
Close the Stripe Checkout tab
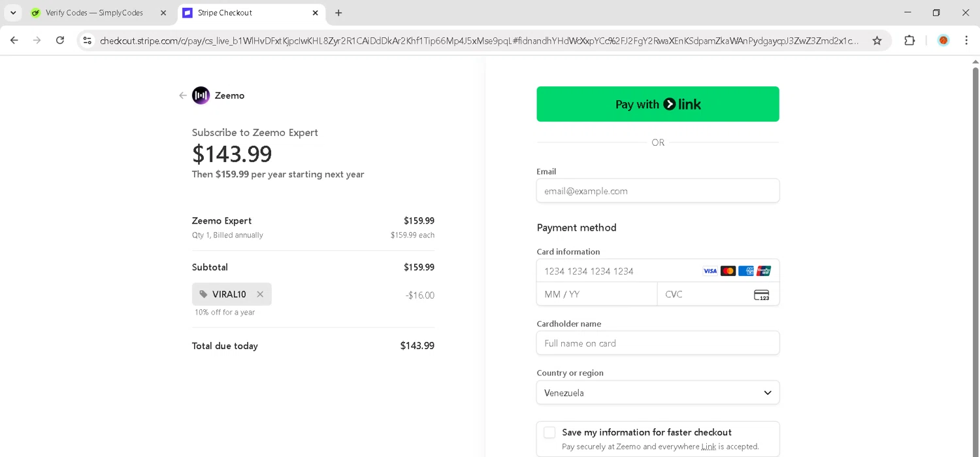pos(315,13)
